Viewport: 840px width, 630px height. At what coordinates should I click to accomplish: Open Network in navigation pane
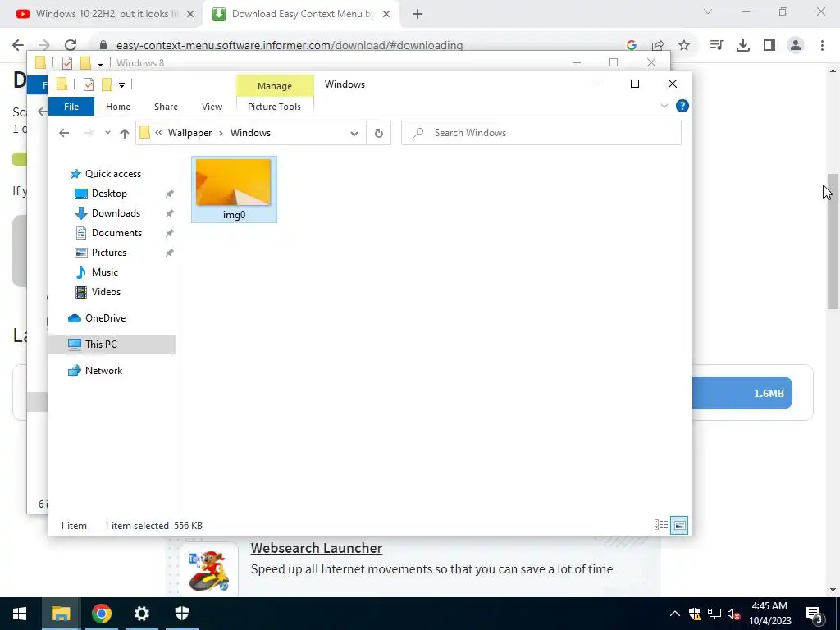[103, 371]
